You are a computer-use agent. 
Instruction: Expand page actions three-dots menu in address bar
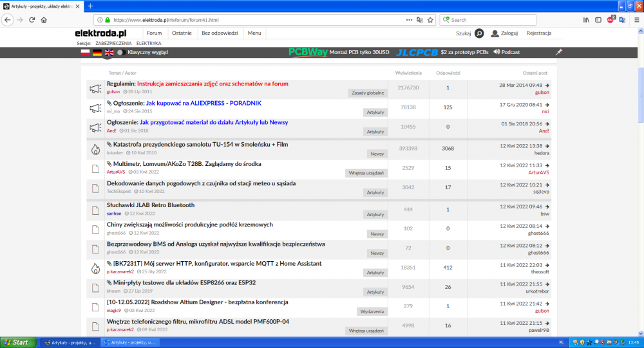pos(409,20)
